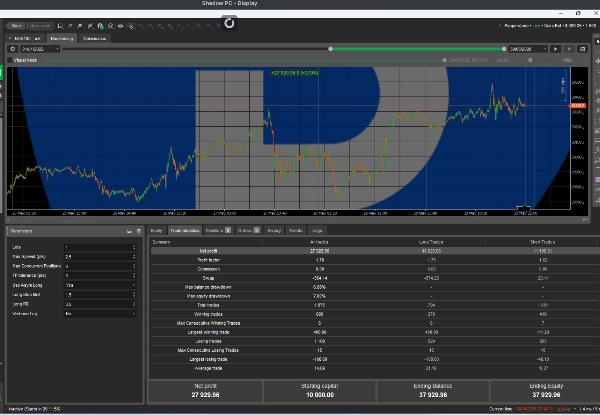The image size is (600, 415).
Task: Open the backtest start date dropdown
Action: tap(40, 49)
